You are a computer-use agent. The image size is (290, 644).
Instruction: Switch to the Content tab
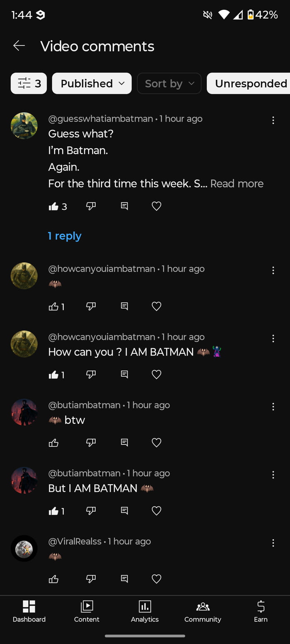pos(87,612)
